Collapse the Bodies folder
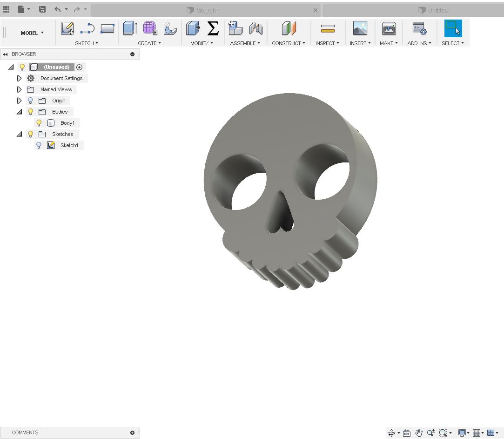The image size is (504, 439). 19,112
